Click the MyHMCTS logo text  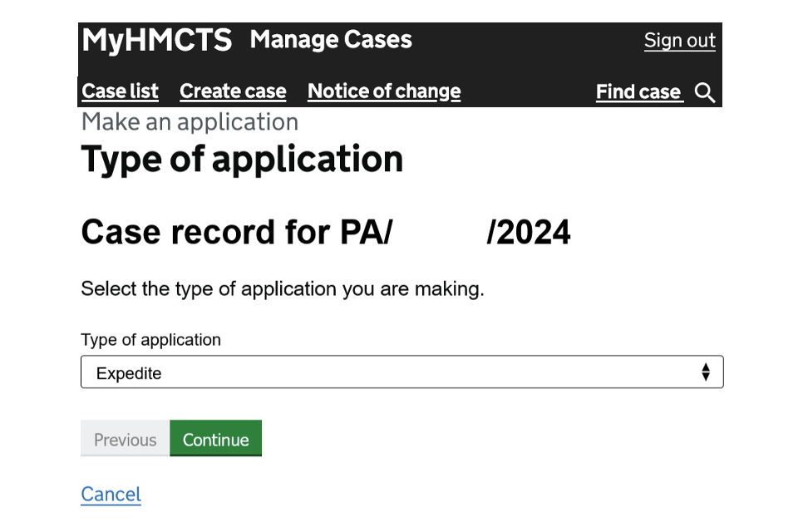[156, 40]
